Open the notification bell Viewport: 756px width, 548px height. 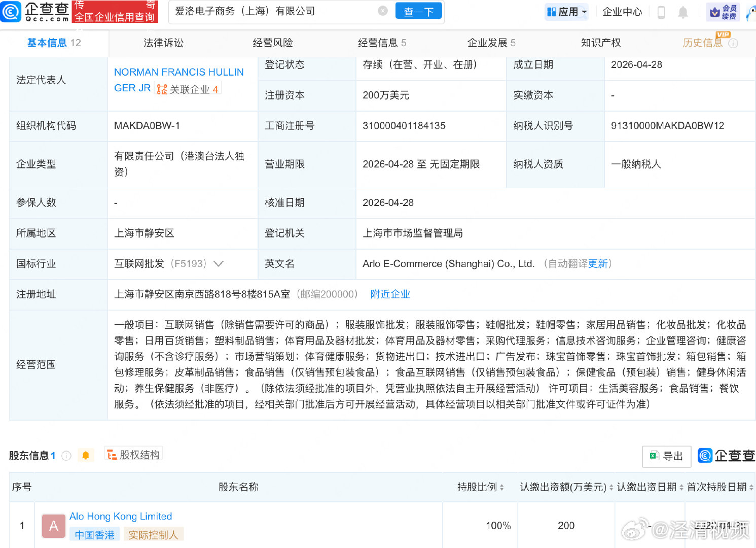tap(683, 12)
